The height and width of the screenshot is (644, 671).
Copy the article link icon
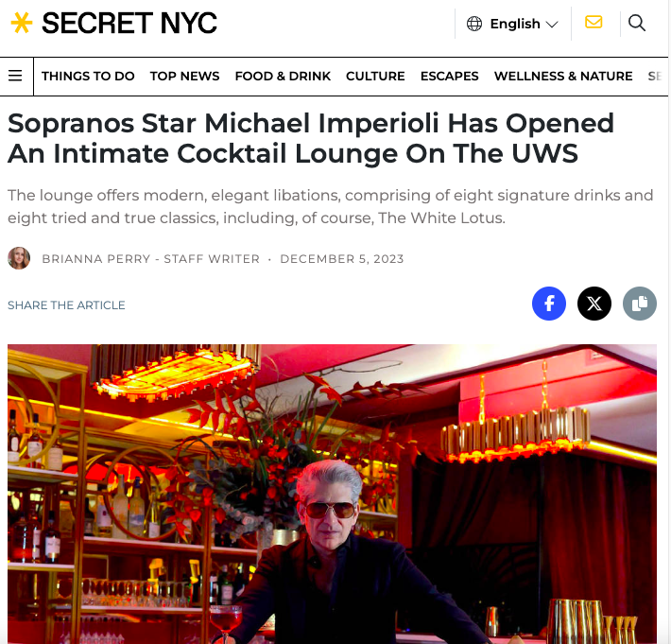(x=640, y=304)
